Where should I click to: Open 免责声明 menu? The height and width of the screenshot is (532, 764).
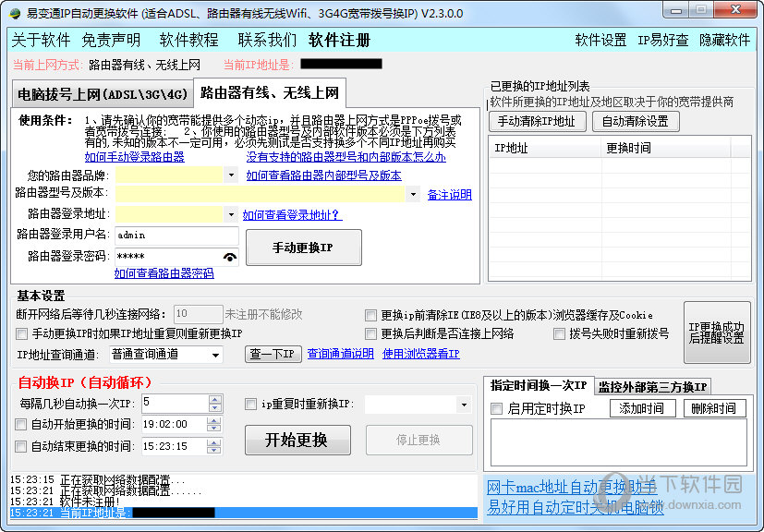point(111,40)
